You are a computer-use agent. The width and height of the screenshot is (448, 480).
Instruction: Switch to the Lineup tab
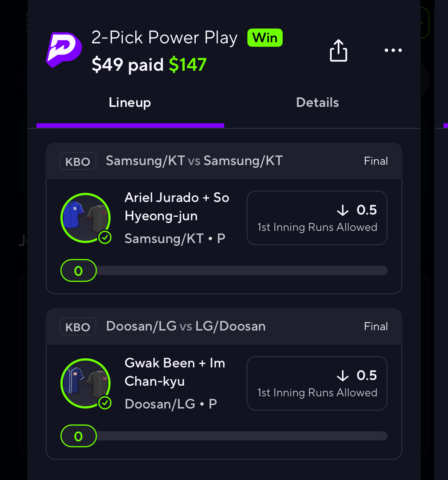point(130,103)
